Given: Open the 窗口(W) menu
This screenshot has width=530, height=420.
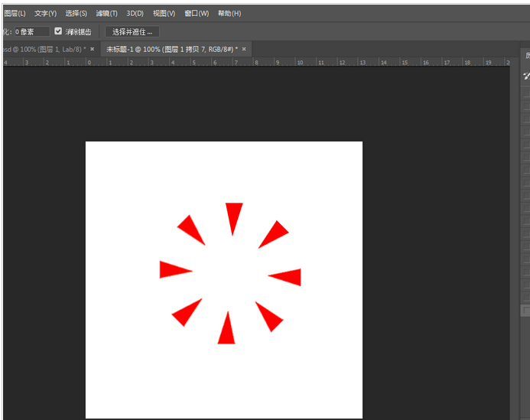Looking at the screenshot, I should coord(197,14).
